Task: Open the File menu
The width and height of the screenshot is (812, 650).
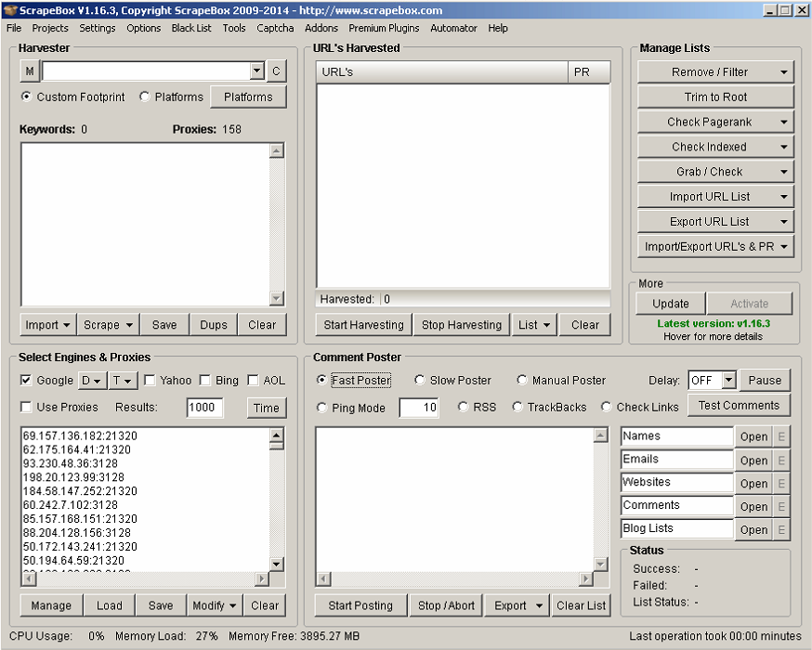Action: 14,28
